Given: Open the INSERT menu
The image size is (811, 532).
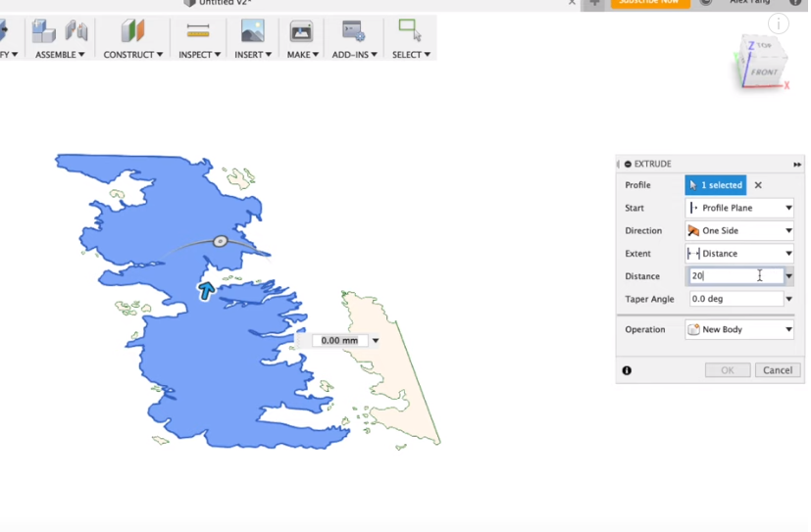Looking at the screenshot, I should click(x=253, y=54).
